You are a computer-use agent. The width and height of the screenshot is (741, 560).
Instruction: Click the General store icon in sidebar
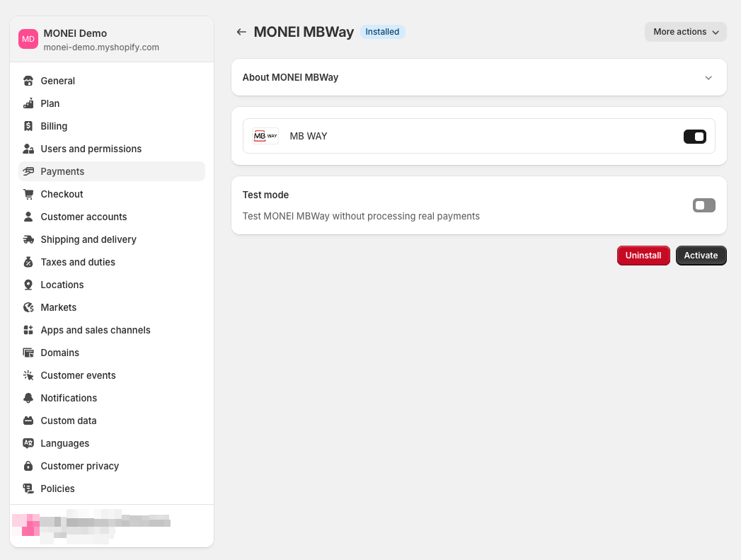point(28,81)
